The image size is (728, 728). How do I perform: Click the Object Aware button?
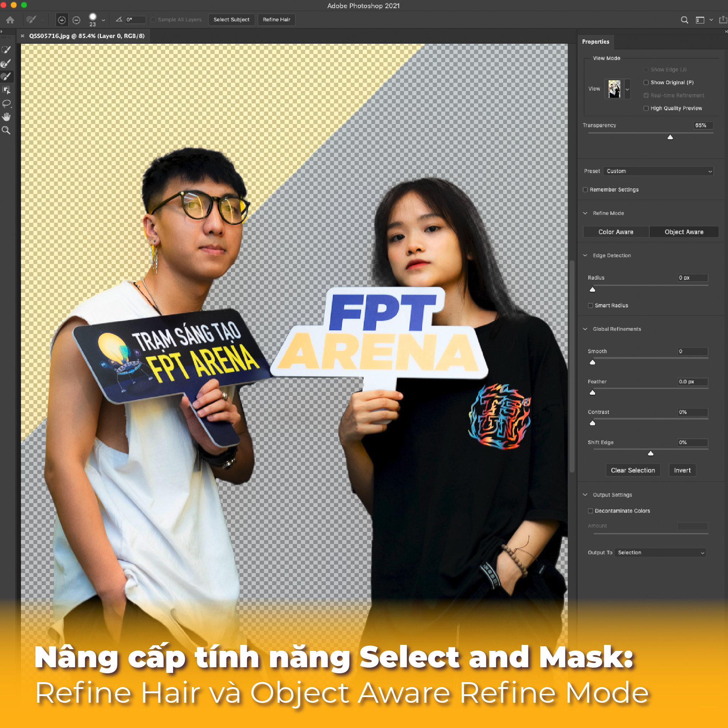click(684, 232)
